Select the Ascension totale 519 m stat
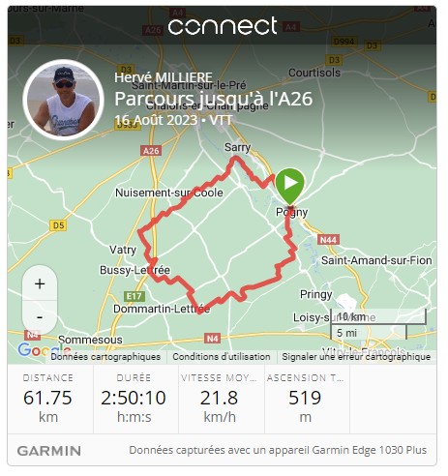 point(305,399)
